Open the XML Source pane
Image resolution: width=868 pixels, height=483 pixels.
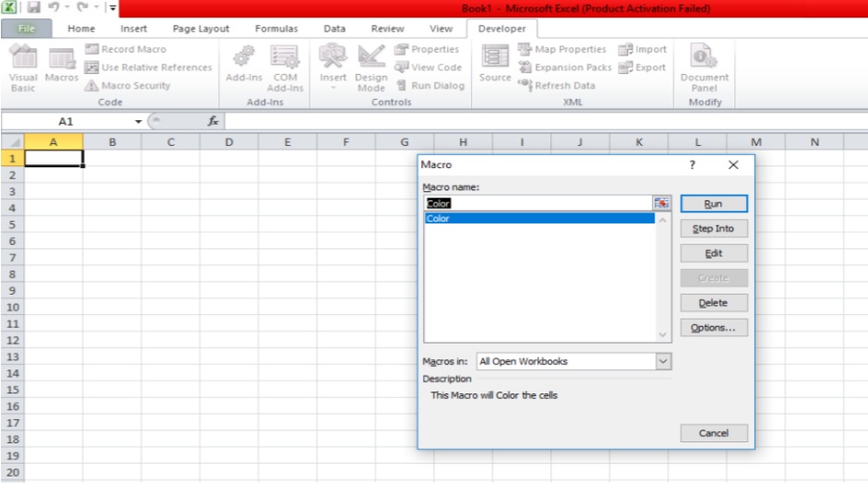[495, 65]
